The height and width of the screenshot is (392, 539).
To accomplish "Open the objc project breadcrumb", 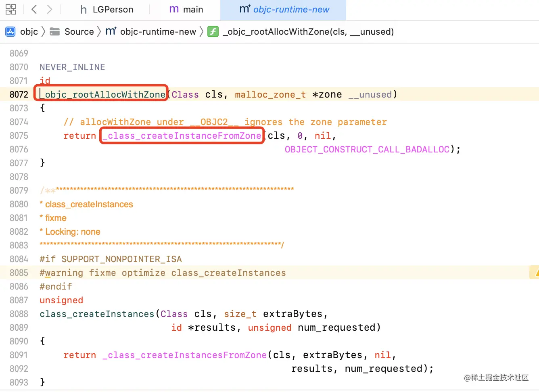I will click(x=29, y=31).
